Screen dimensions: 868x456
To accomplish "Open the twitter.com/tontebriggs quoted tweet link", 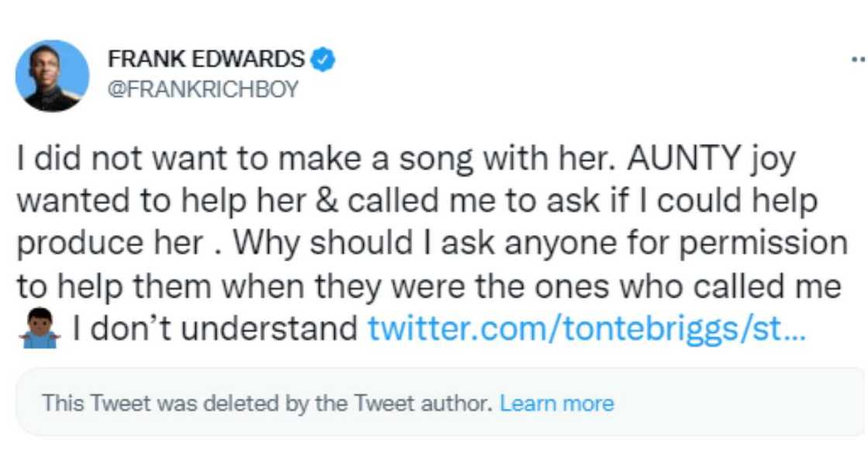I will pos(587,329).
